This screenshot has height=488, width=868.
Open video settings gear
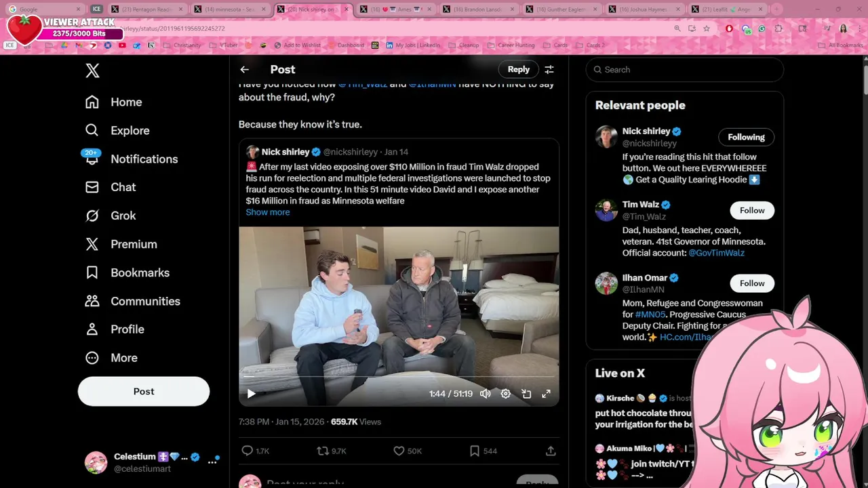click(x=506, y=394)
